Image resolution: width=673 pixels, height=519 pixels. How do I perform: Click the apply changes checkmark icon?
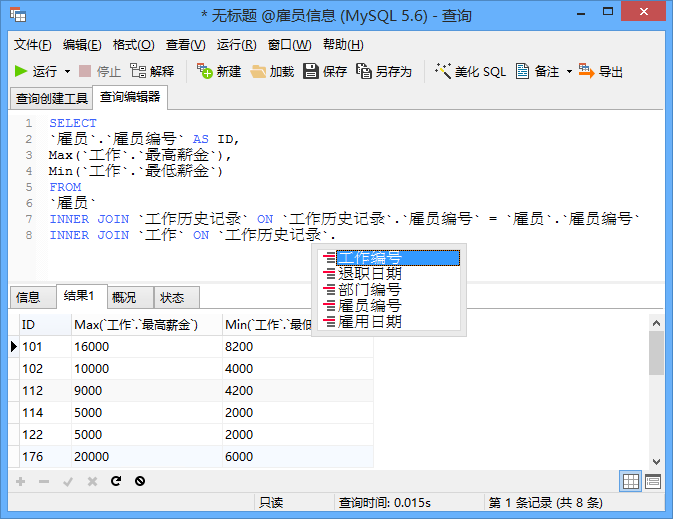coord(68,481)
